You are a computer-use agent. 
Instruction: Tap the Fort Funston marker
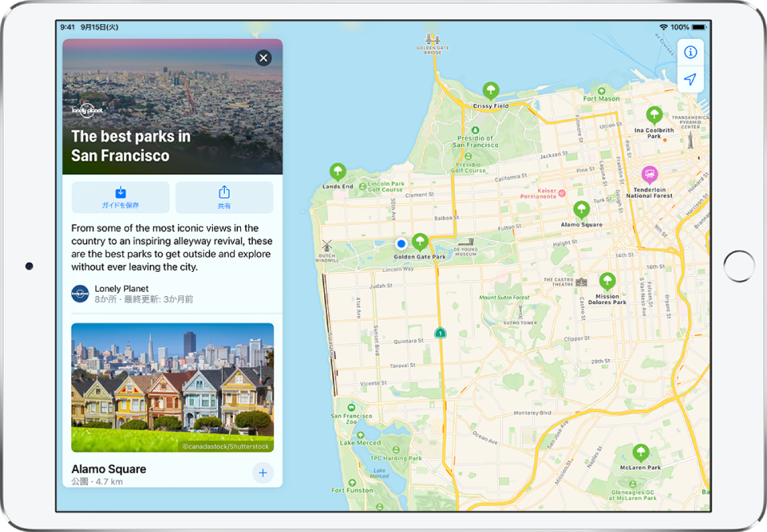pyautogui.click(x=352, y=482)
